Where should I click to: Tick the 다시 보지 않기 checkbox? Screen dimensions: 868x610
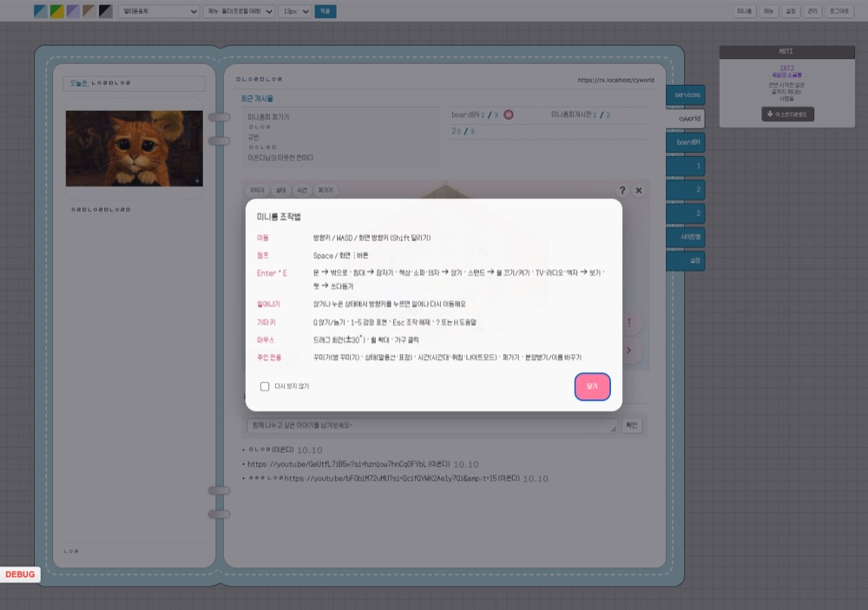click(x=265, y=386)
